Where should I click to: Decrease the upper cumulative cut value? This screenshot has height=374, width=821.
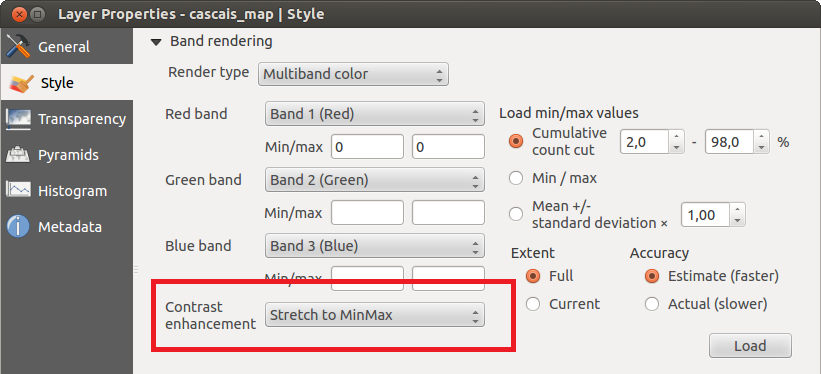pos(762,147)
